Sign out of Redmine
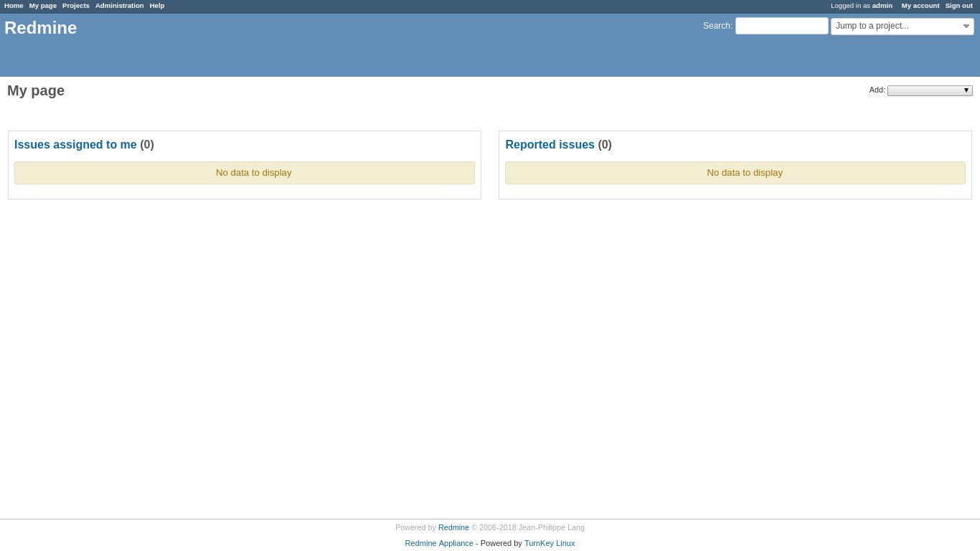 coord(958,6)
